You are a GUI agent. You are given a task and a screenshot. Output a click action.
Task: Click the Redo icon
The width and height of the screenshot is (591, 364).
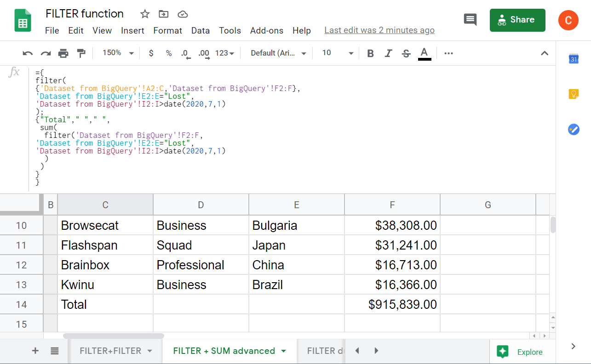45,53
